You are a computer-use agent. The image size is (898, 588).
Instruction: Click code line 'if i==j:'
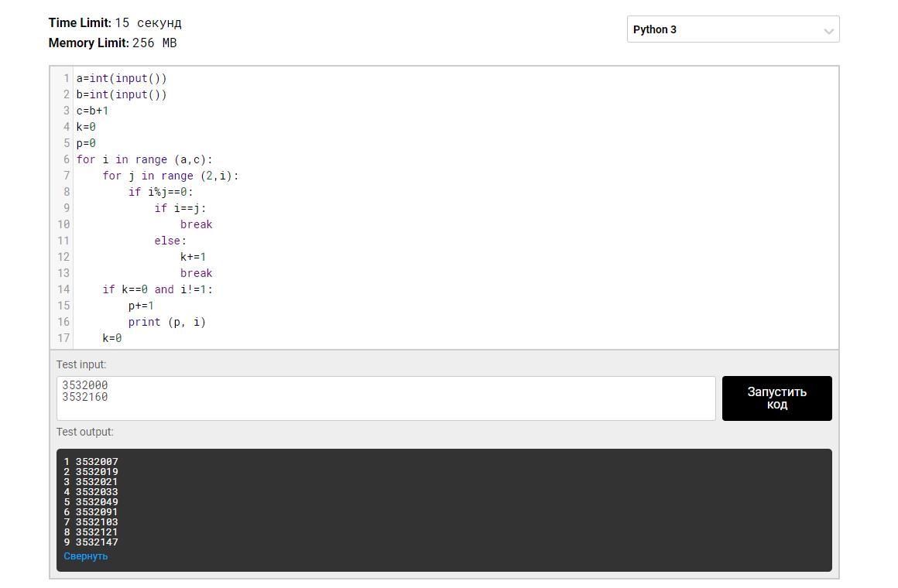click(x=180, y=208)
